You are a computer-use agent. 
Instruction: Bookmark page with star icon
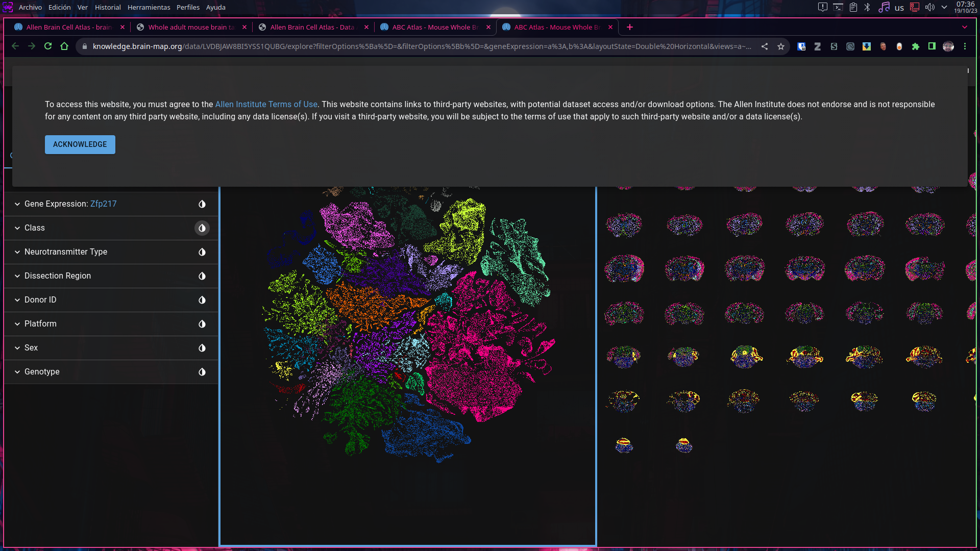pyautogui.click(x=781, y=46)
